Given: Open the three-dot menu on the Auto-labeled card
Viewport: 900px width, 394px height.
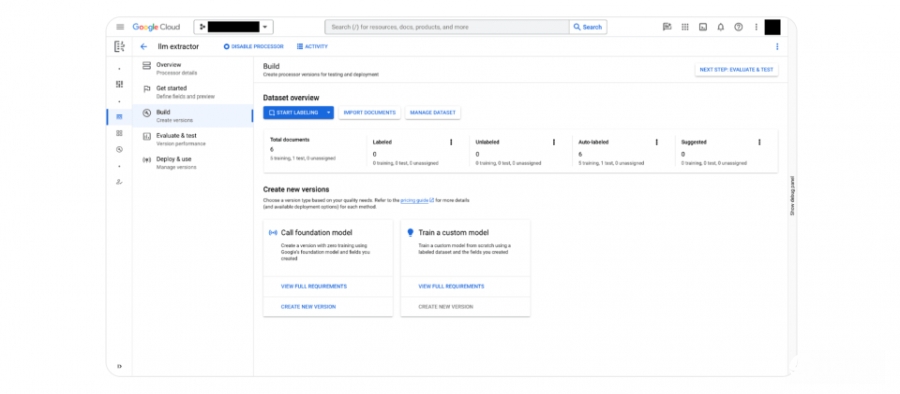Looking at the screenshot, I should (657, 142).
